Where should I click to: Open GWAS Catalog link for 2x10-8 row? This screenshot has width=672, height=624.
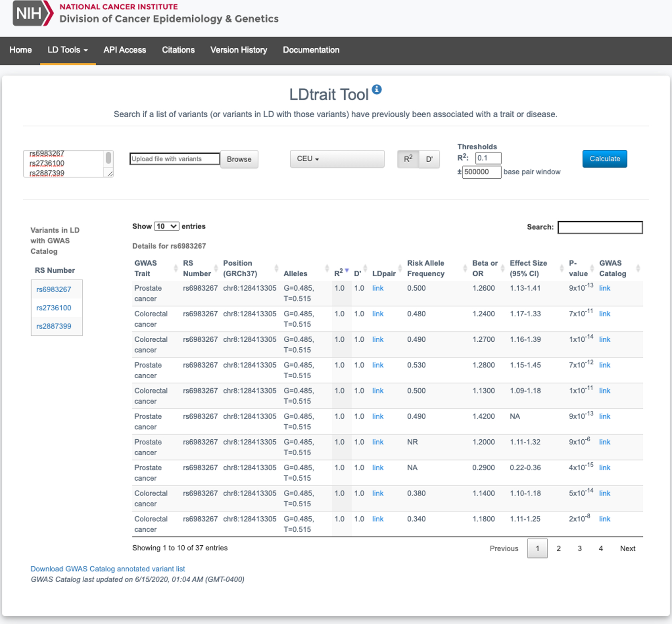(x=605, y=519)
